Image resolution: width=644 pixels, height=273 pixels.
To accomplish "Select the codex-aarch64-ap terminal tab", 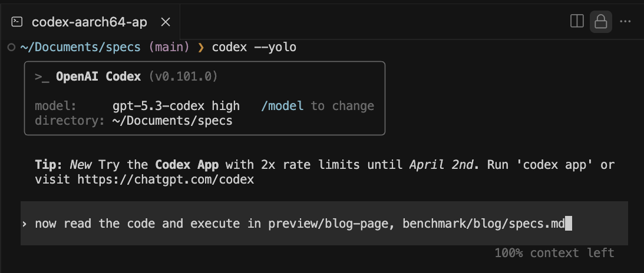I will coord(90,22).
